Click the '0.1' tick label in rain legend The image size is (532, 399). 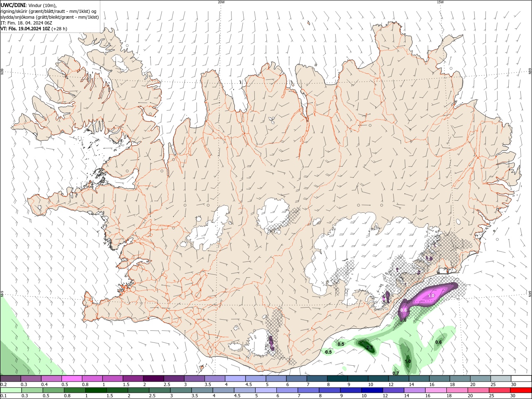click(3, 396)
